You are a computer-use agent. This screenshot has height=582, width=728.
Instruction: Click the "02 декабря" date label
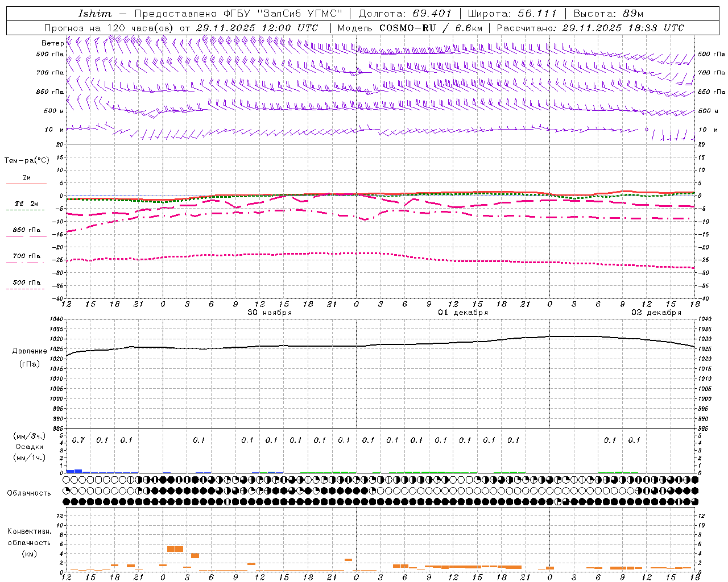tap(656, 313)
